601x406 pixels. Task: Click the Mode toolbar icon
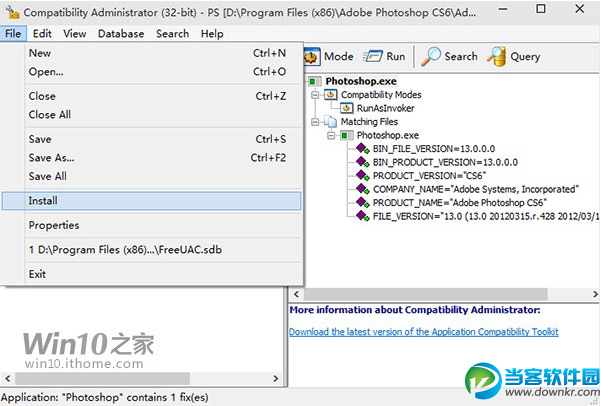point(312,57)
